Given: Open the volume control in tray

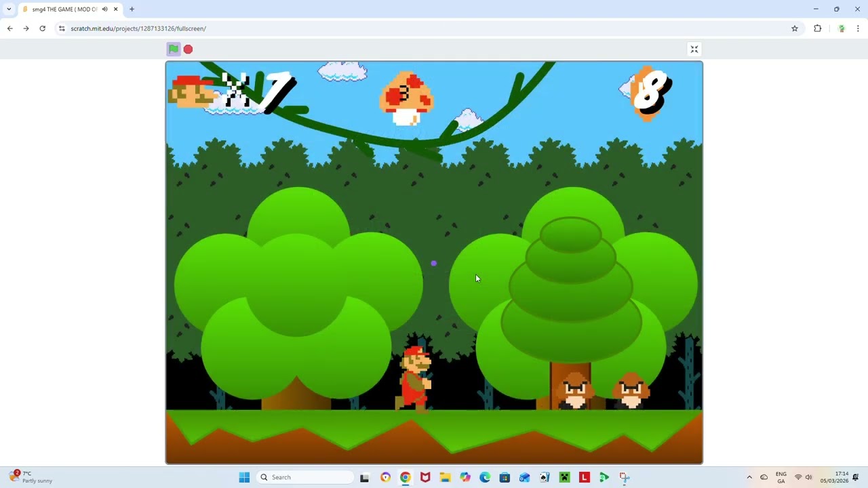Looking at the screenshot, I should (x=809, y=477).
